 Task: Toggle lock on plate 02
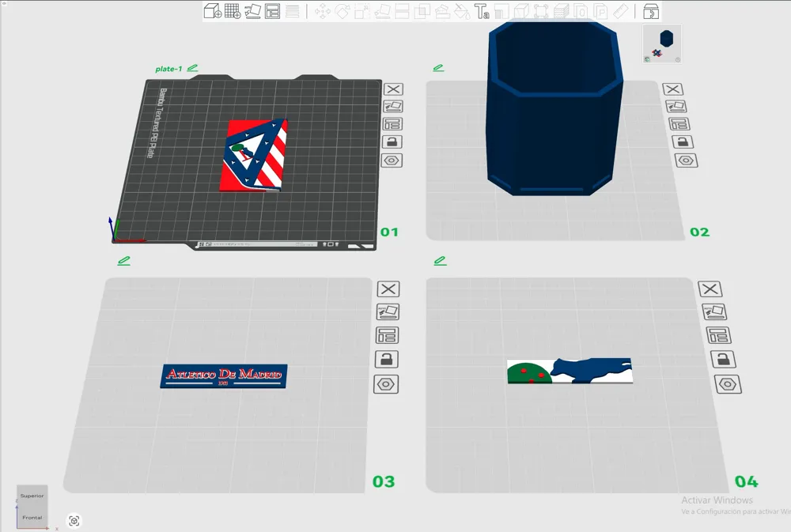[683, 141]
